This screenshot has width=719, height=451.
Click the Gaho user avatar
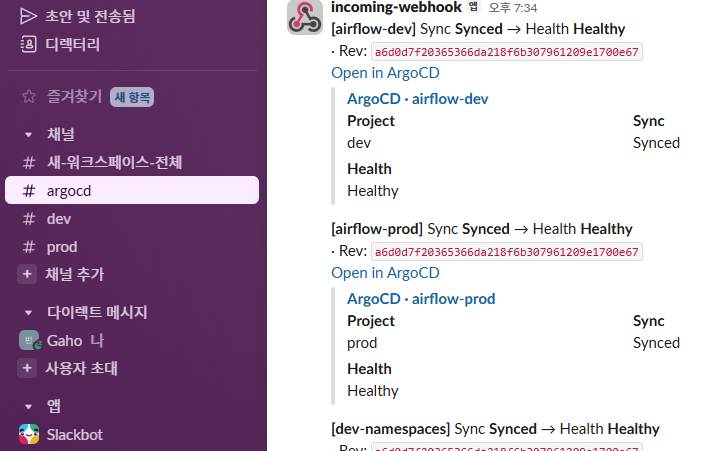coord(30,341)
